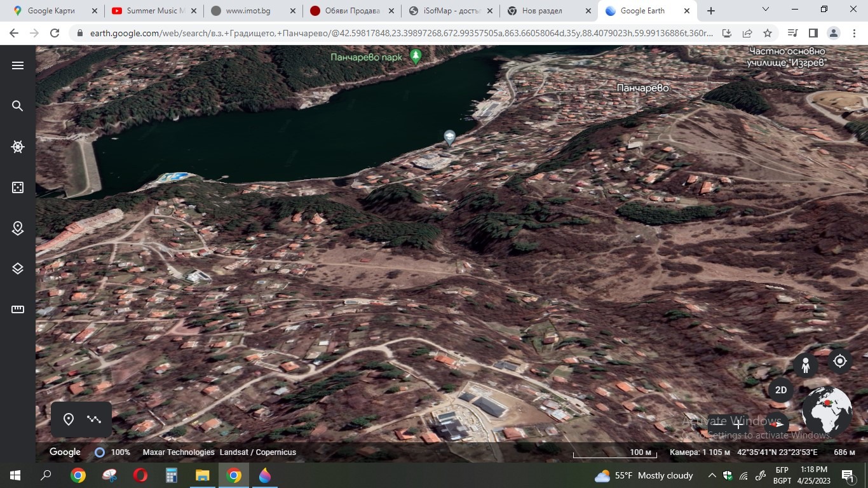Toggle the Chrome side panel
Viewport: 868px width, 488px height.
click(813, 33)
